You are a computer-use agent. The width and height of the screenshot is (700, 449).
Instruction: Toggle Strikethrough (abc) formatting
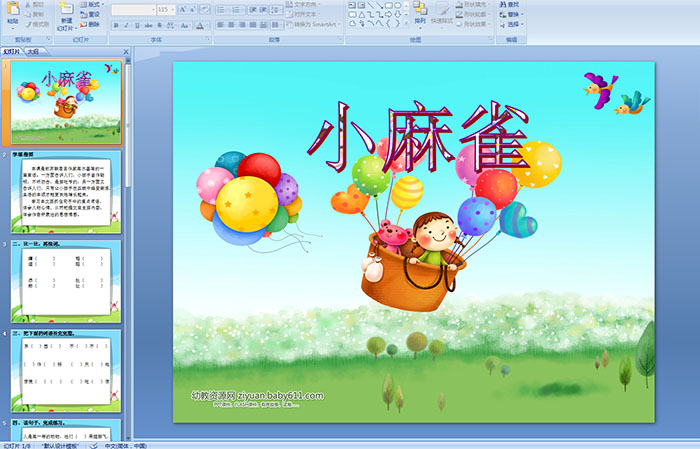pos(148,25)
